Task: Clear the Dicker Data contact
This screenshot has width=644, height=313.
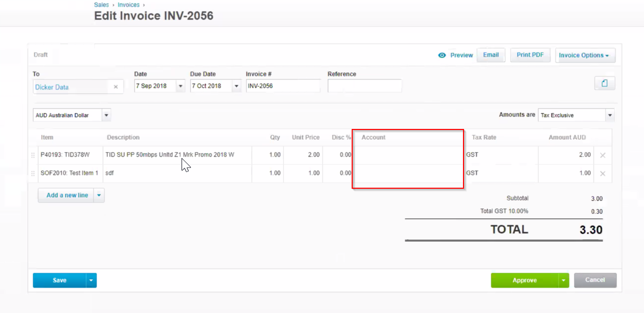Action: 115,87
